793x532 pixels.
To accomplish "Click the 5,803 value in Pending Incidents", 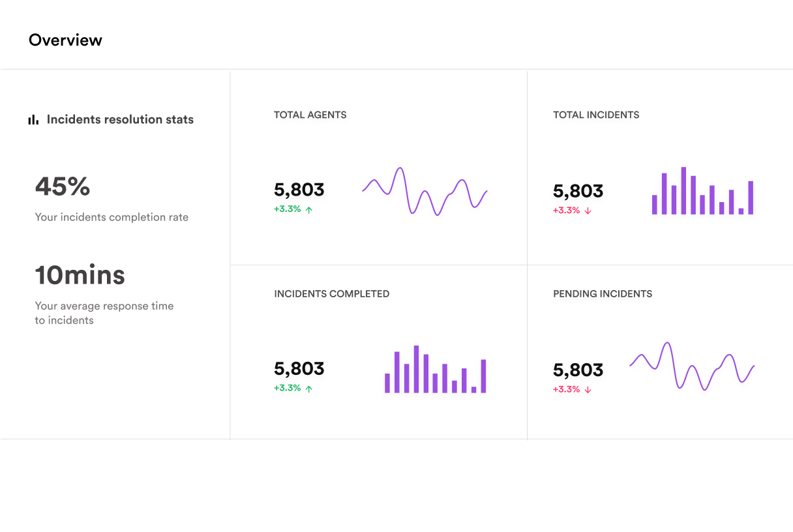I will pos(578,370).
